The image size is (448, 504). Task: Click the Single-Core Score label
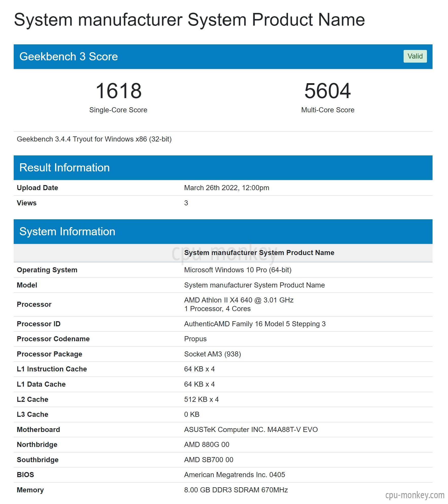(118, 110)
